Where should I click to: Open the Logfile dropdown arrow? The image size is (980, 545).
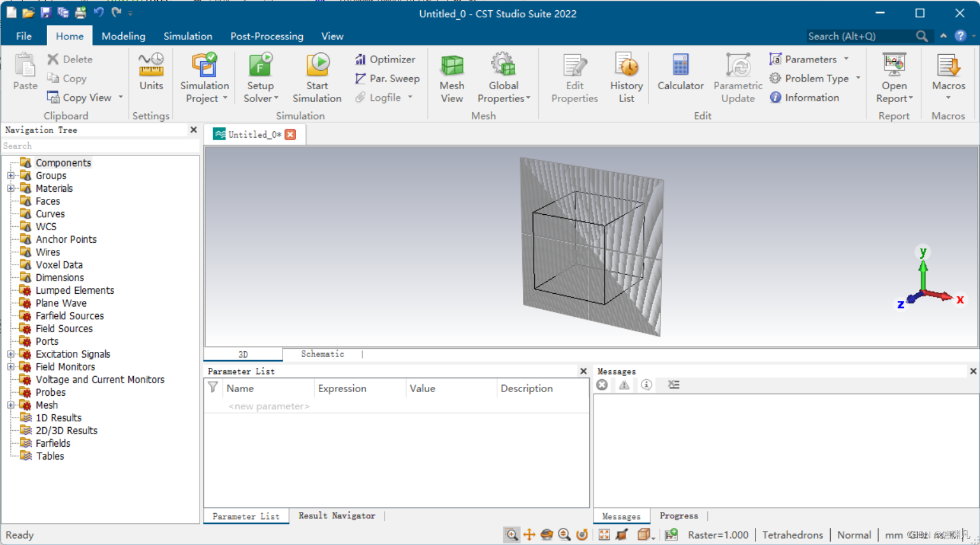[410, 98]
